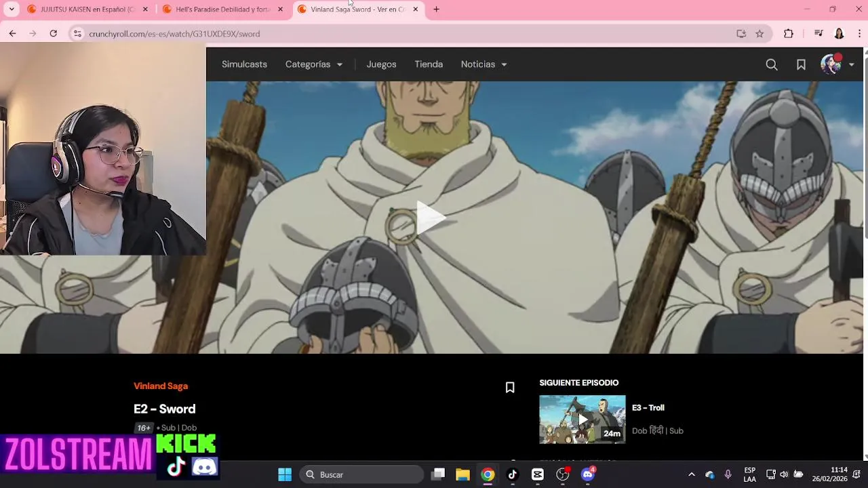Add the E2 Sword episode to watchlist
Image resolution: width=868 pixels, height=488 pixels.
[510, 388]
